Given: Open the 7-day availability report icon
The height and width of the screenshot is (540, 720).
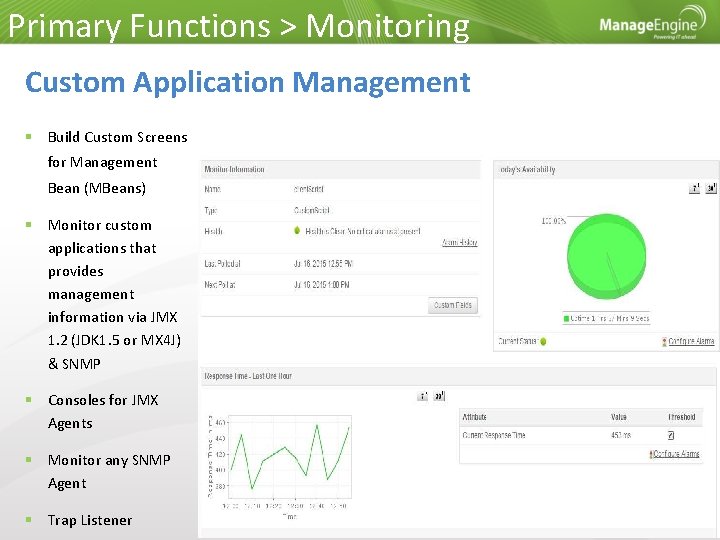Looking at the screenshot, I should pos(694,188).
